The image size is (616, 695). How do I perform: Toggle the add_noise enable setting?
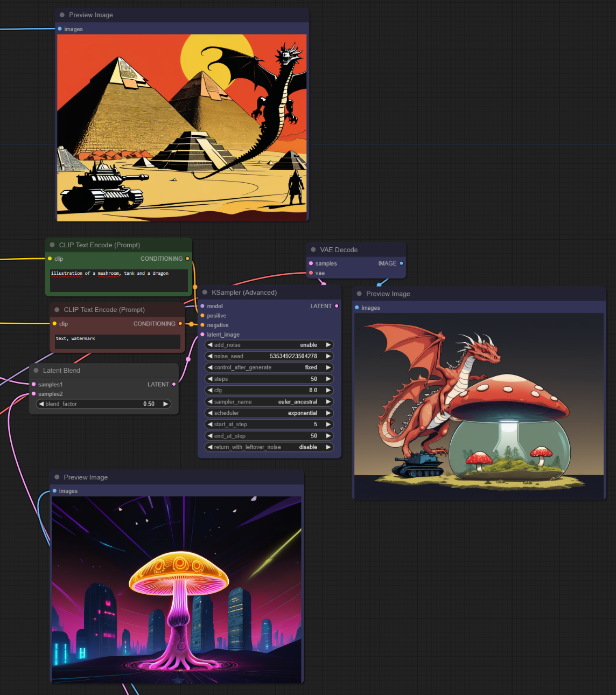269,345
